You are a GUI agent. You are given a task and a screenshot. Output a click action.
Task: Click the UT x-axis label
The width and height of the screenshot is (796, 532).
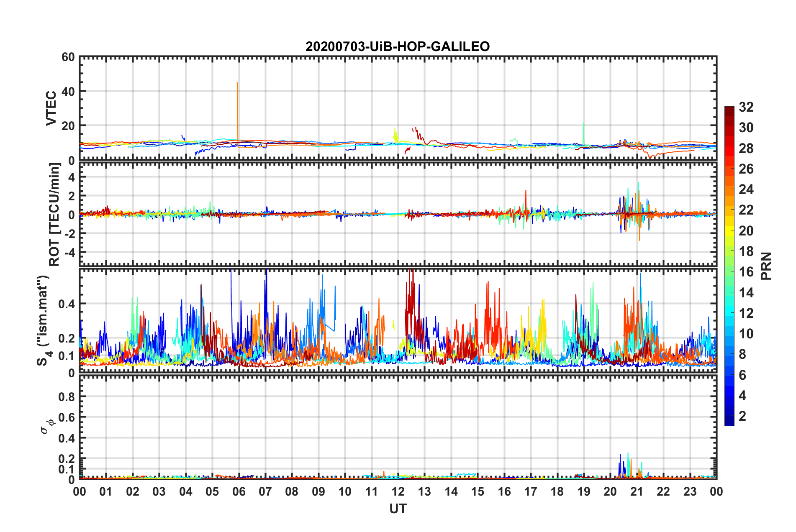click(x=398, y=509)
